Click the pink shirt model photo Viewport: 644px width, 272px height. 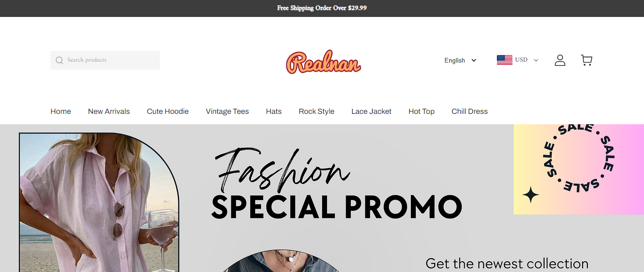point(99,202)
